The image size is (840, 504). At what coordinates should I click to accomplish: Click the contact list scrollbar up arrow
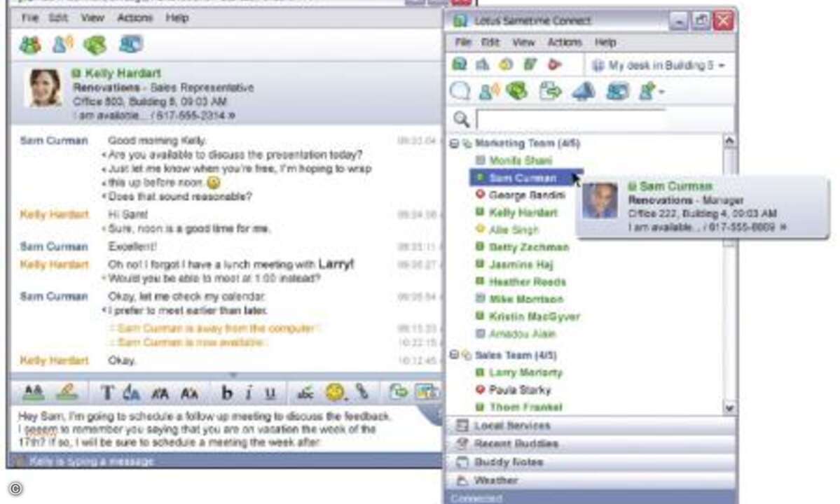click(x=729, y=141)
